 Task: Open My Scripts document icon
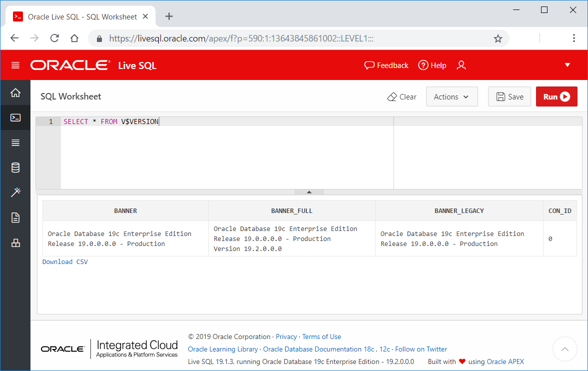15,217
